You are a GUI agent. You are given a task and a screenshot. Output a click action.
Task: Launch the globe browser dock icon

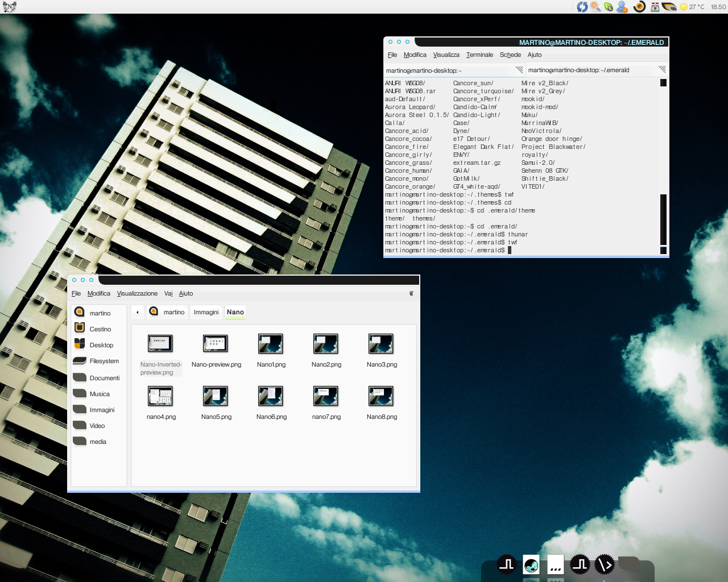531,564
